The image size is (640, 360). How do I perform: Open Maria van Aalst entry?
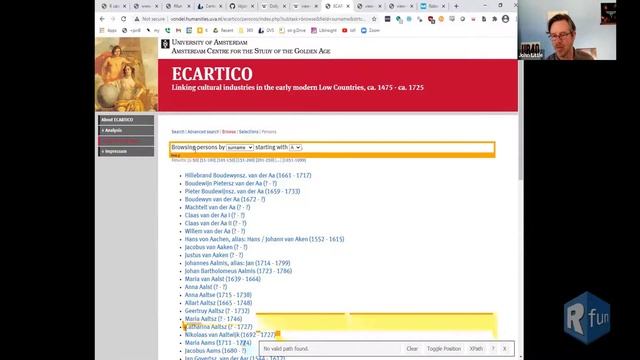222,279
